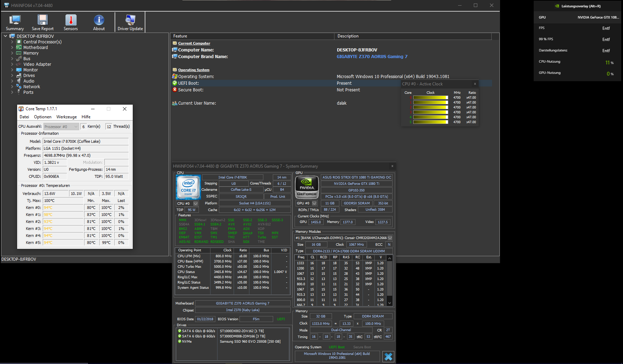Select the Motherboard icon in the tree

click(19, 48)
